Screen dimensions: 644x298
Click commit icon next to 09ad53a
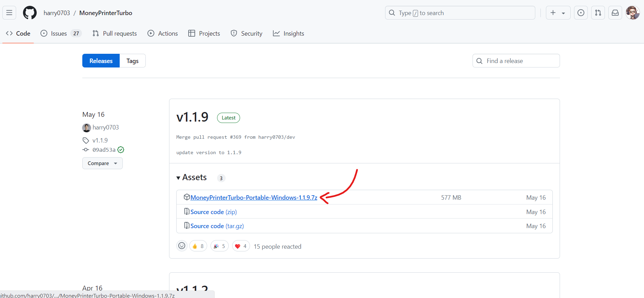[x=86, y=150]
